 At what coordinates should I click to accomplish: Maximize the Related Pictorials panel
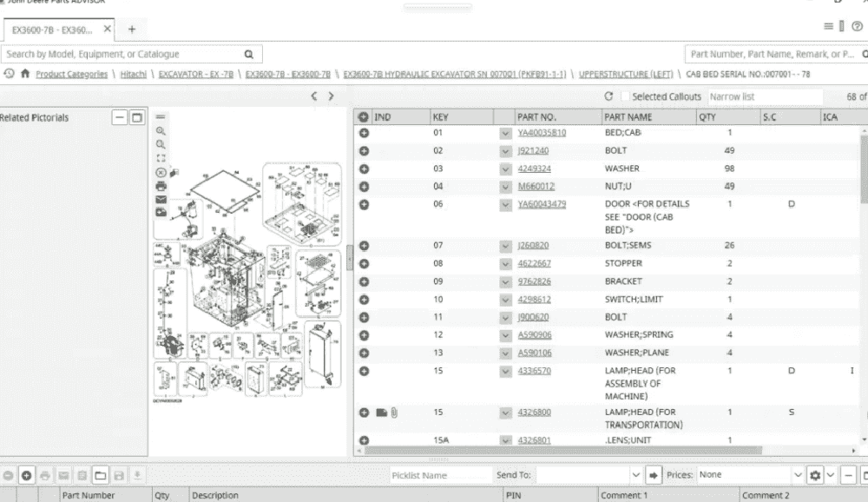coord(137,117)
